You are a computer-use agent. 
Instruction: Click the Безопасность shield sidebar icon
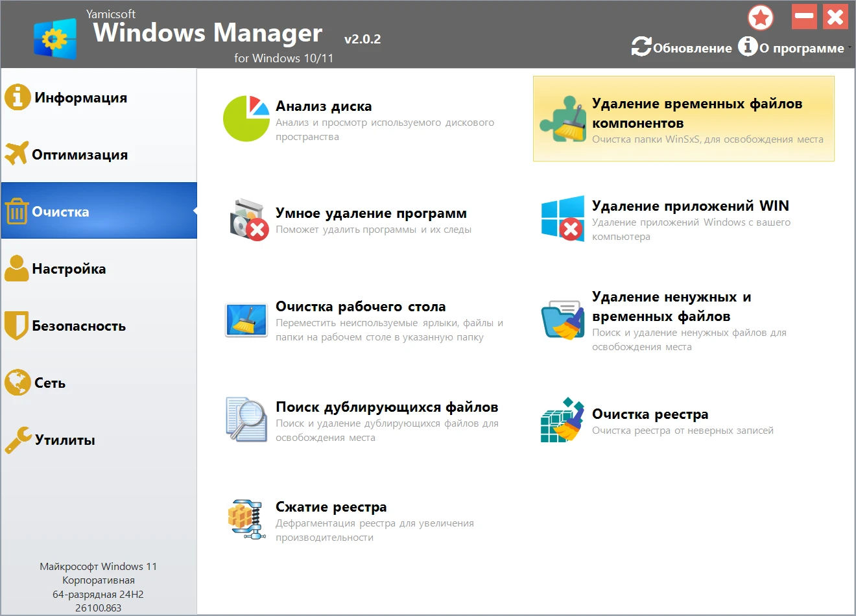tap(16, 326)
